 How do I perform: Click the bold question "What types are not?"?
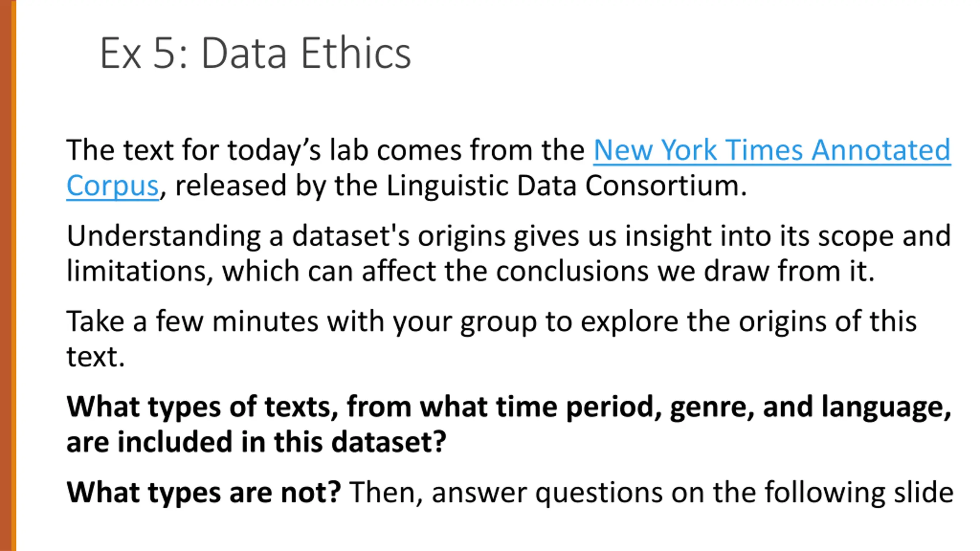tap(203, 492)
